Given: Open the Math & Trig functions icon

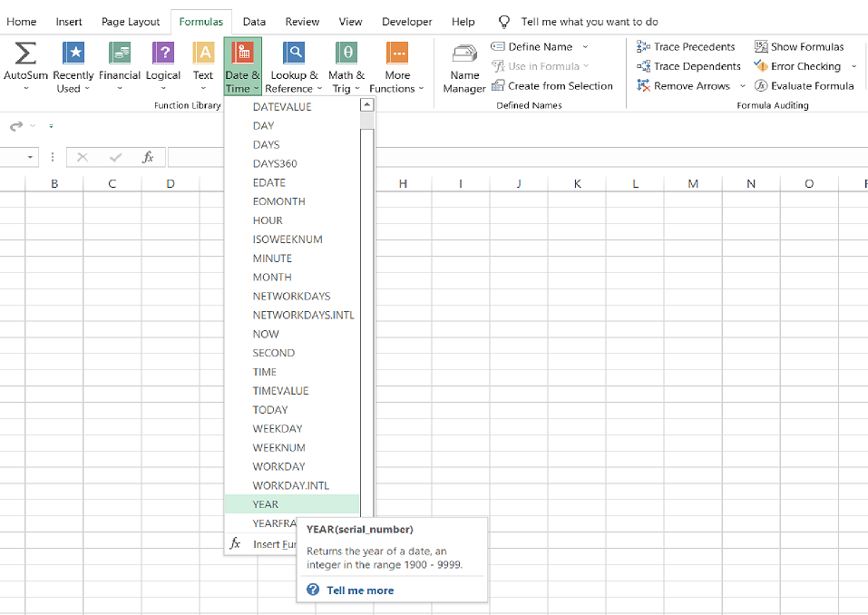Looking at the screenshot, I should click(x=346, y=54).
